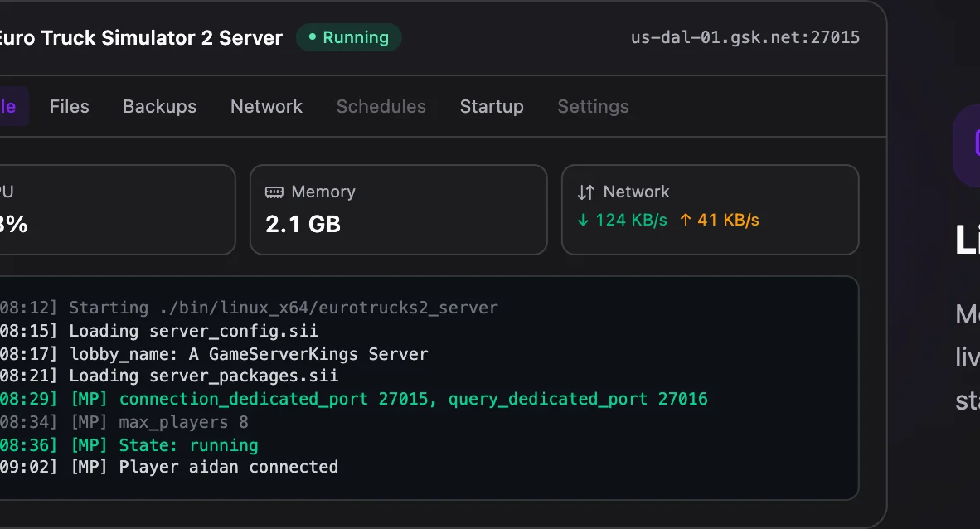Click server address us-dal-01.gsk.net:27015

[x=745, y=37]
